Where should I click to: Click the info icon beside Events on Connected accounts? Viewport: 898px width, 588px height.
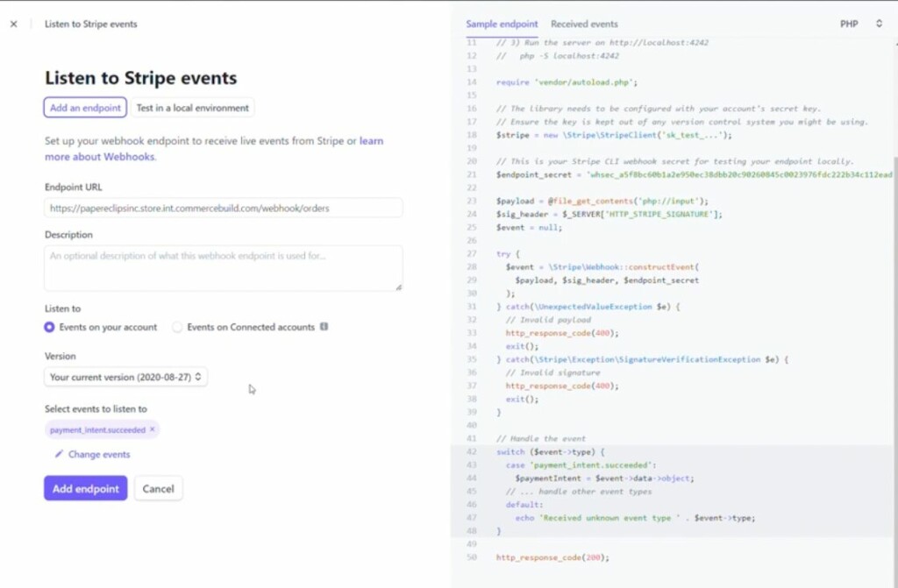pos(324,326)
